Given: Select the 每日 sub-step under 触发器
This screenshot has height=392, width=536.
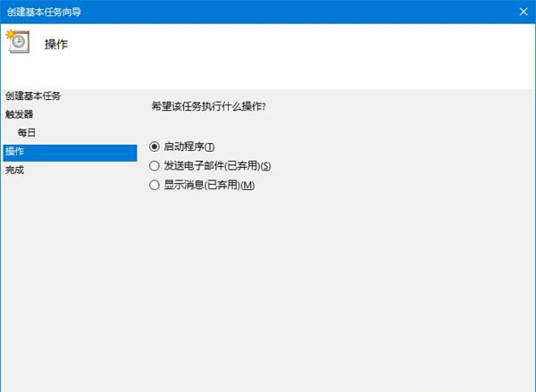Looking at the screenshot, I should pyautogui.click(x=27, y=133).
